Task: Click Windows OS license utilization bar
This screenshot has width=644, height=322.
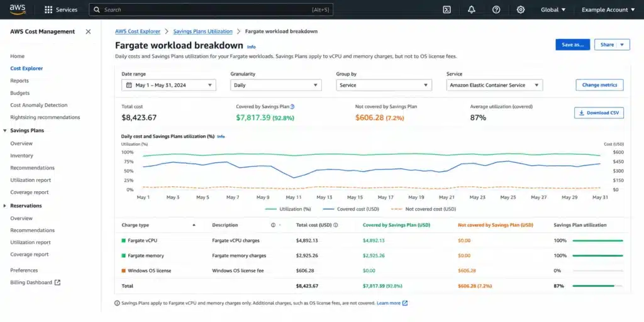Action: [597, 270]
